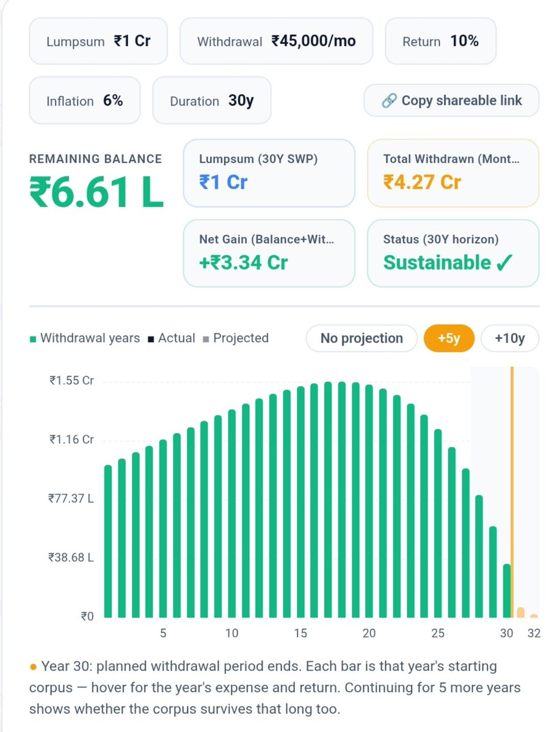560x732 pixels.
Task: Click the Lumpsum ₹1 Cr chip
Action: tap(98, 41)
